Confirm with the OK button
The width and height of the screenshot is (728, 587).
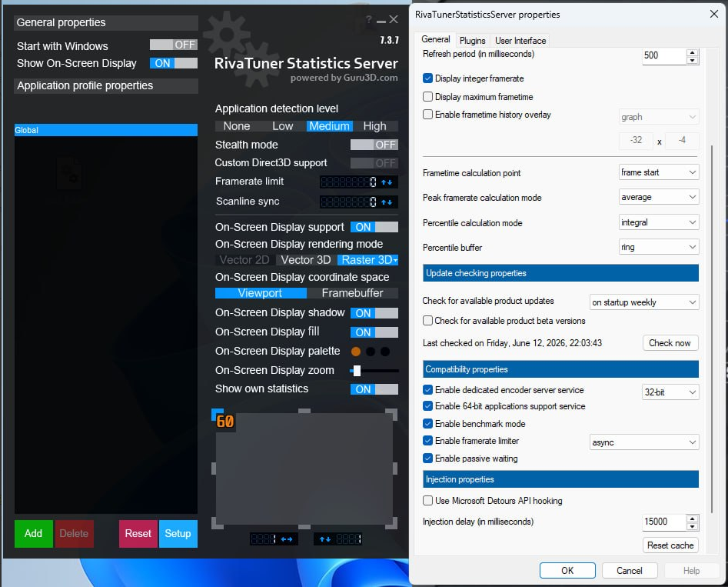tap(567, 571)
